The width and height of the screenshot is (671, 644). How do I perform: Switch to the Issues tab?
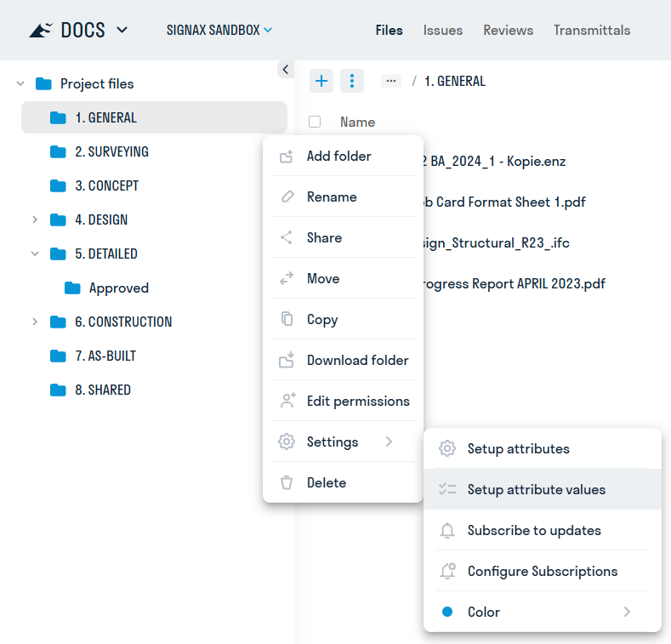click(442, 30)
